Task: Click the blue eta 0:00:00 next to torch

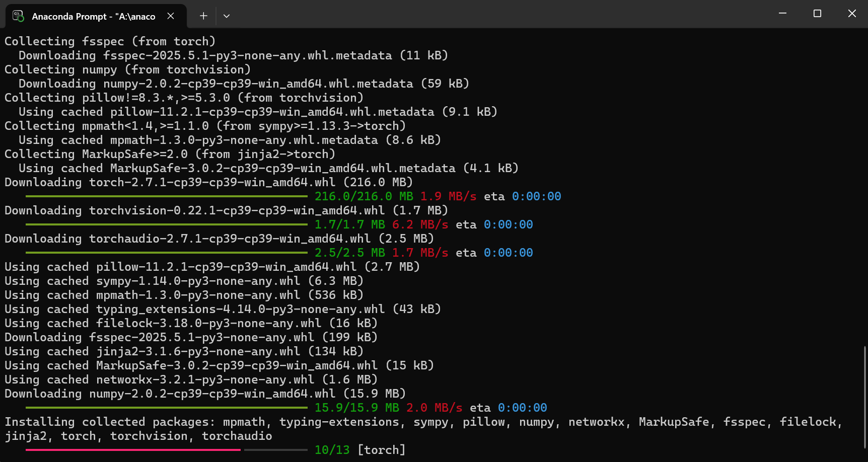Action: (x=536, y=196)
